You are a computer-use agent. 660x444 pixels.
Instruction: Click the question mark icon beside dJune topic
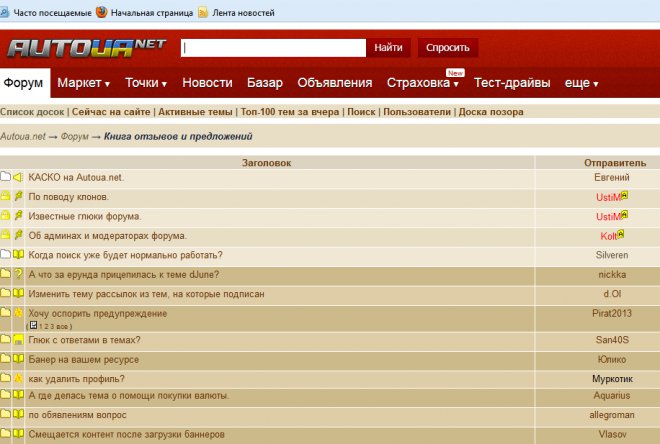click(18, 274)
